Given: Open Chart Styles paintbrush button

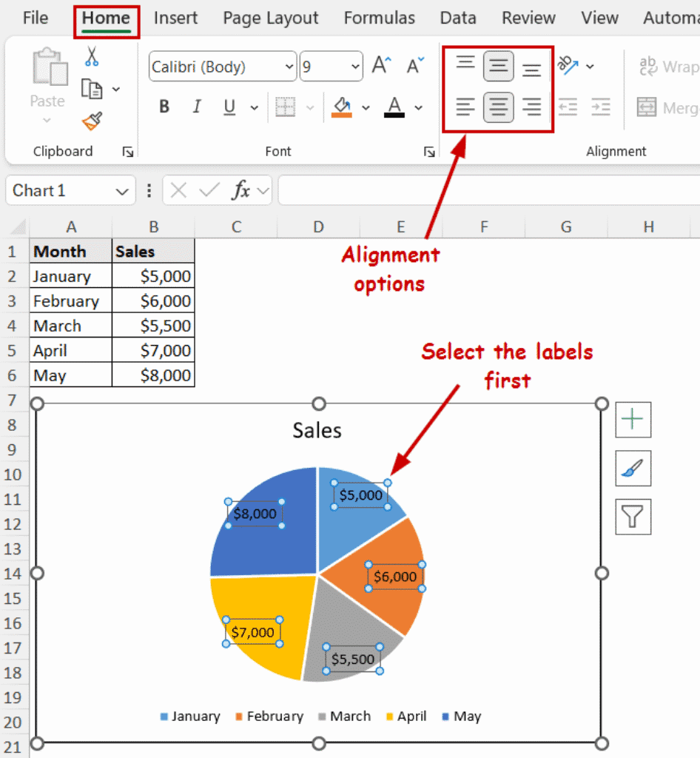Looking at the screenshot, I should (633, 469).
